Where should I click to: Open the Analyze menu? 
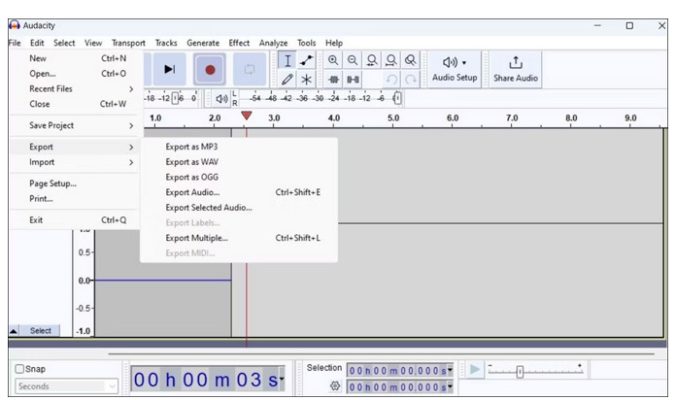[x=273, y=43]
